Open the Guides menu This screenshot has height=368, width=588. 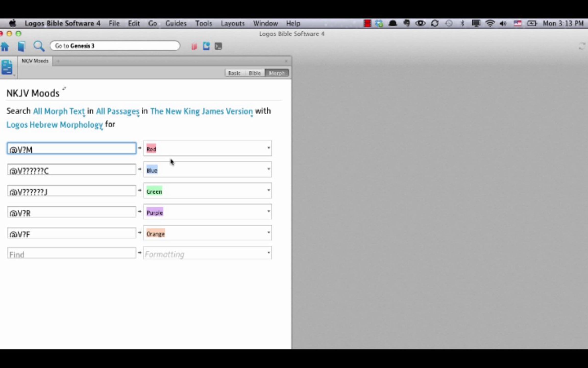tap(176, 24)
